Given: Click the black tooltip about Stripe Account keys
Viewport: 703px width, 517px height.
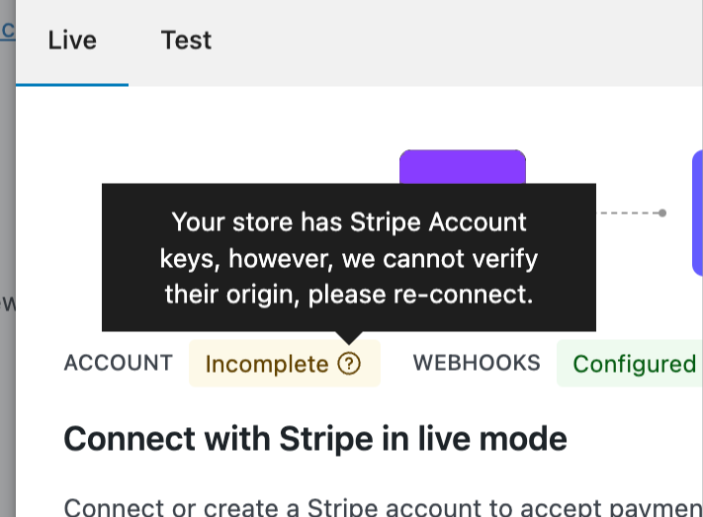Looking at the screenshot, I should 348,258.
